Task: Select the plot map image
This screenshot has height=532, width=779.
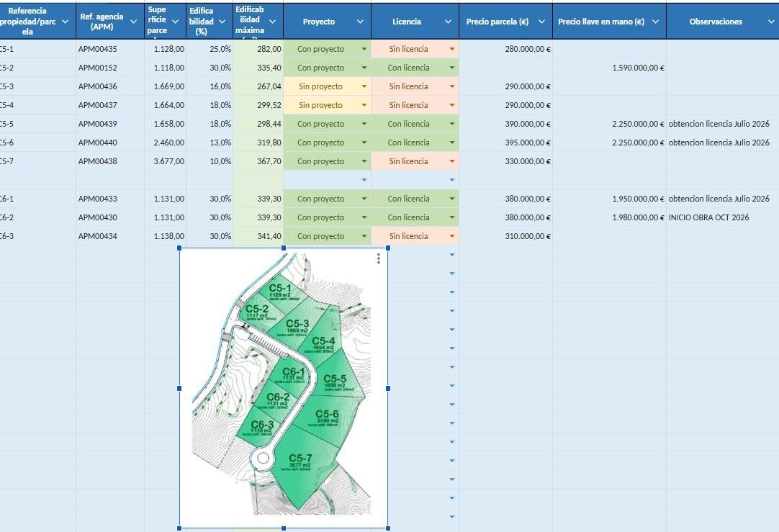Action: tap(284, 388)
